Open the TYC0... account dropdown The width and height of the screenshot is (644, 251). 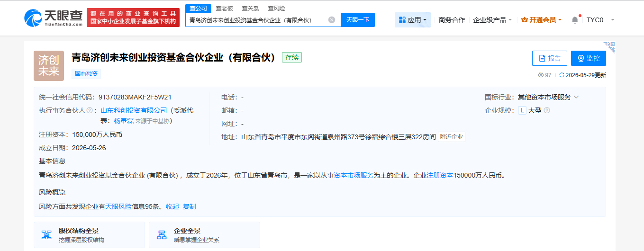click(600, 20)
